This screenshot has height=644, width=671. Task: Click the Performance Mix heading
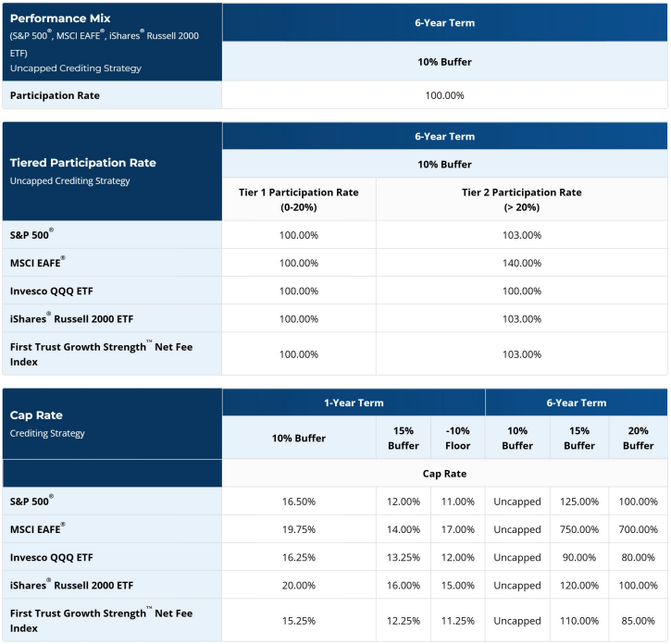[x=60, y=19]
